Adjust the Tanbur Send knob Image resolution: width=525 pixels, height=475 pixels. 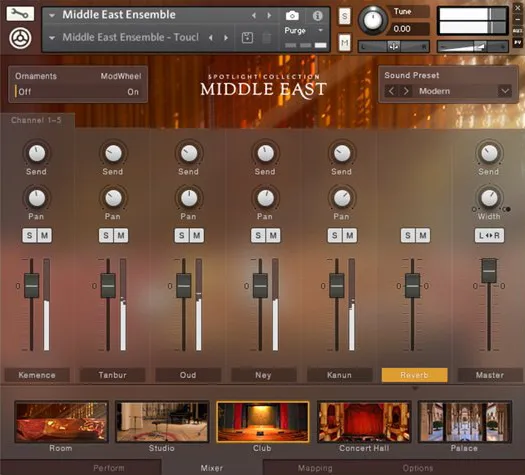113,153
